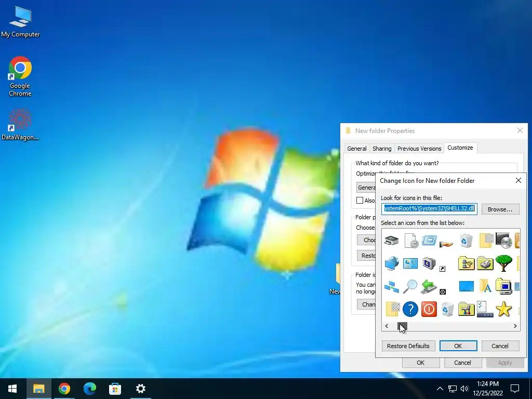This screenshot has height=399, width=532.
Task: Pick the yellow printers folder icon
Action: tap(485, 263)
